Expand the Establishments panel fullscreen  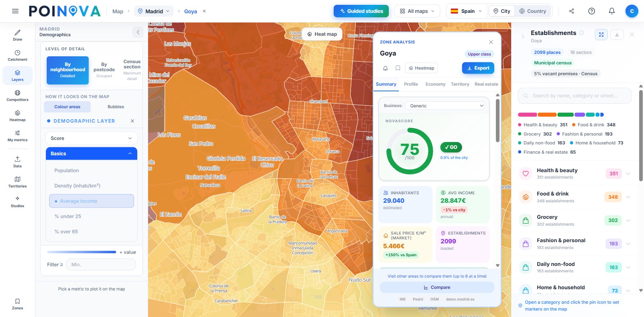601,35
